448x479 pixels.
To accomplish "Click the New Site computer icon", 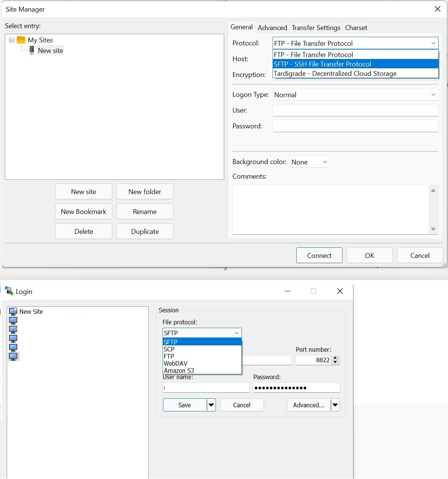I will pyautogui.click(x=13, y=312).
